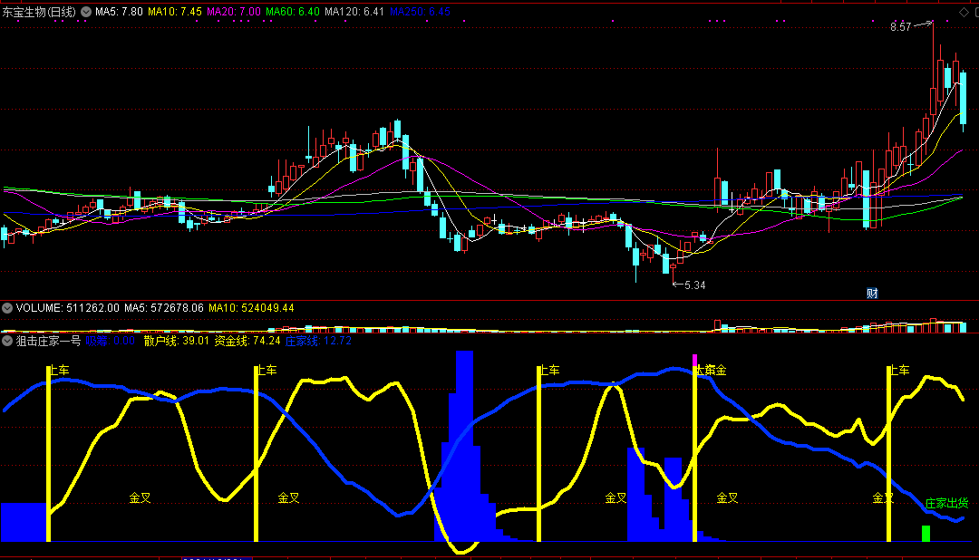This screenshot has height=560, width=979.
Task: Click the VOLUME: 511262.00 label
Action: [x=67, y=308]
